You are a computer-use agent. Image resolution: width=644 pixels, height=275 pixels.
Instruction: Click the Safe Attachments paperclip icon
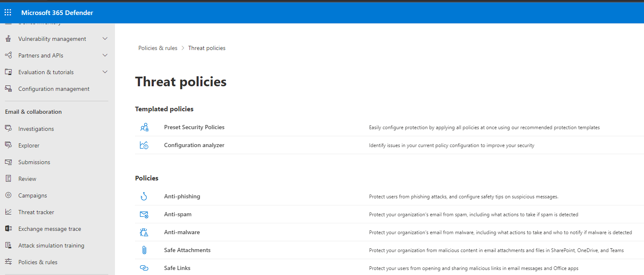point(144,250)
